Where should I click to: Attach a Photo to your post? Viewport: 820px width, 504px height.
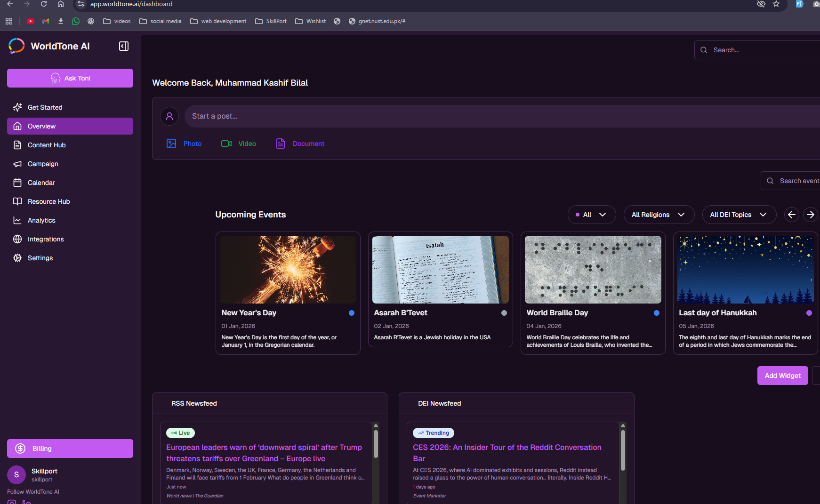184,144
